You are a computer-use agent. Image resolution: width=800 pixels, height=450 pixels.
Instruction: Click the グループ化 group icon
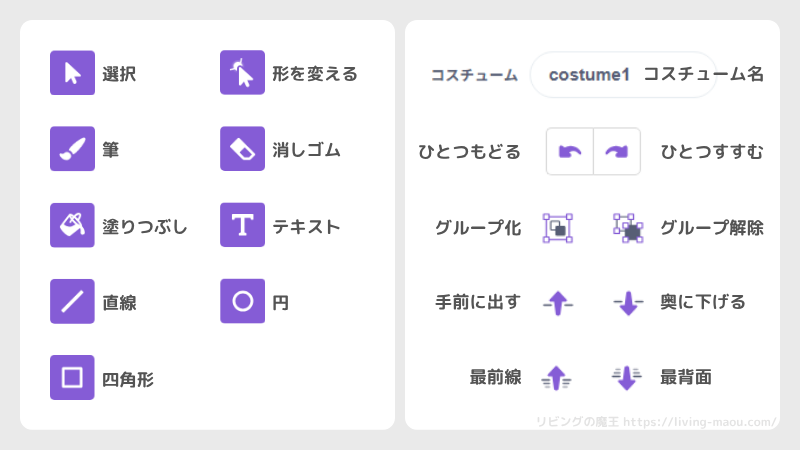pyautogui.click(x=558, y=228)
